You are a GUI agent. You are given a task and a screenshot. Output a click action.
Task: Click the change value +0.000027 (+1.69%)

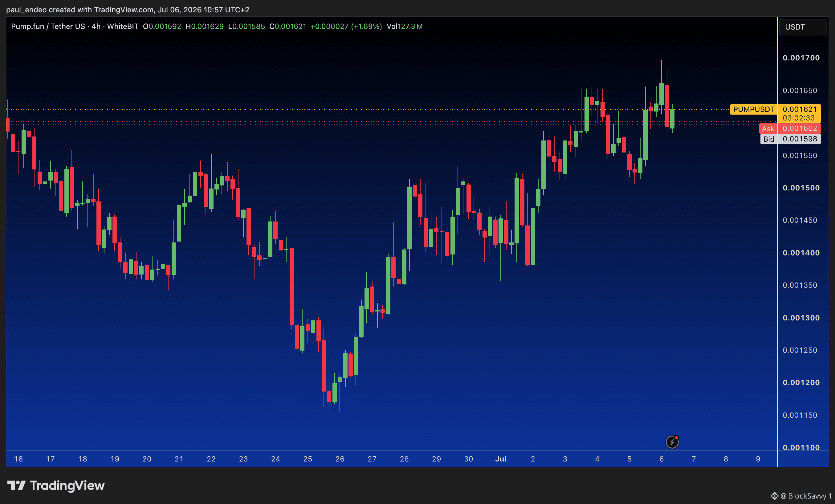coord(346,26)
